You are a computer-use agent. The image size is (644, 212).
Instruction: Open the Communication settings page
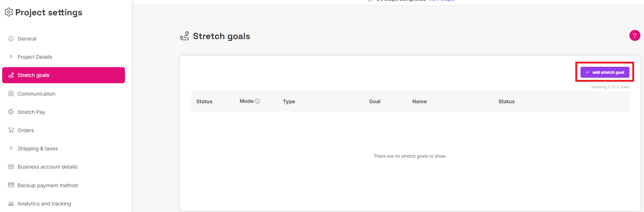pos(37,94)
